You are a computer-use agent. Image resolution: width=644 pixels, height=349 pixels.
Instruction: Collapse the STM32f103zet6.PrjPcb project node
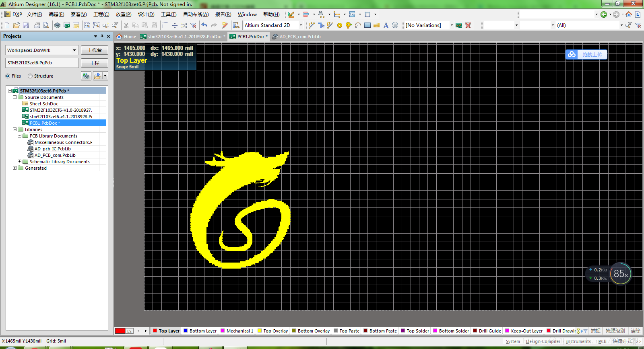(10, 91)
